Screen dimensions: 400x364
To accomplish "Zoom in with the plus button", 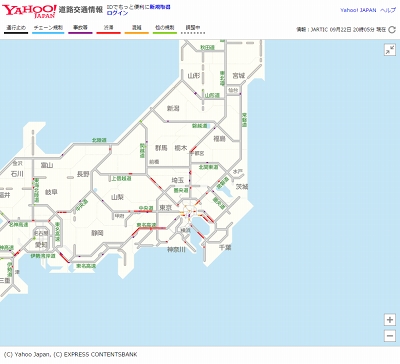I will tap(390, 320).
